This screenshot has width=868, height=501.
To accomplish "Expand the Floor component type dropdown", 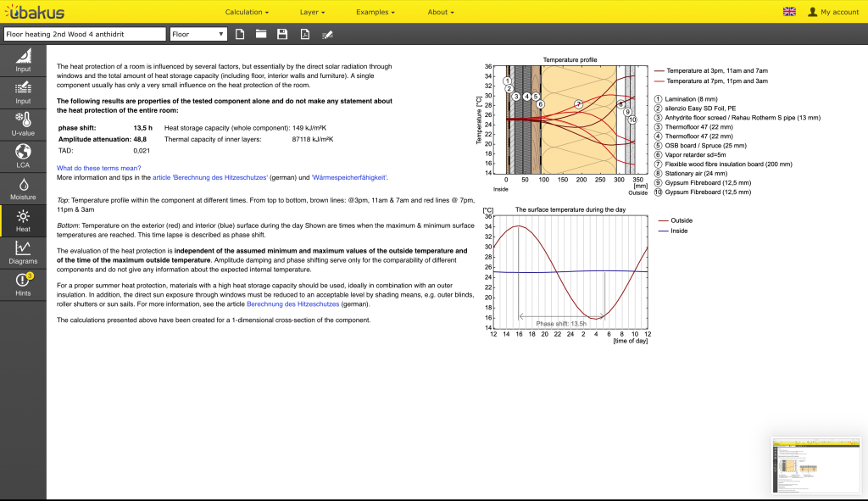I will (x=198, y=35).
